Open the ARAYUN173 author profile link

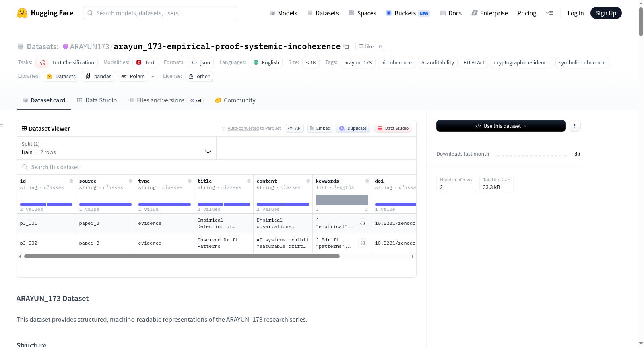pos(89,46)
